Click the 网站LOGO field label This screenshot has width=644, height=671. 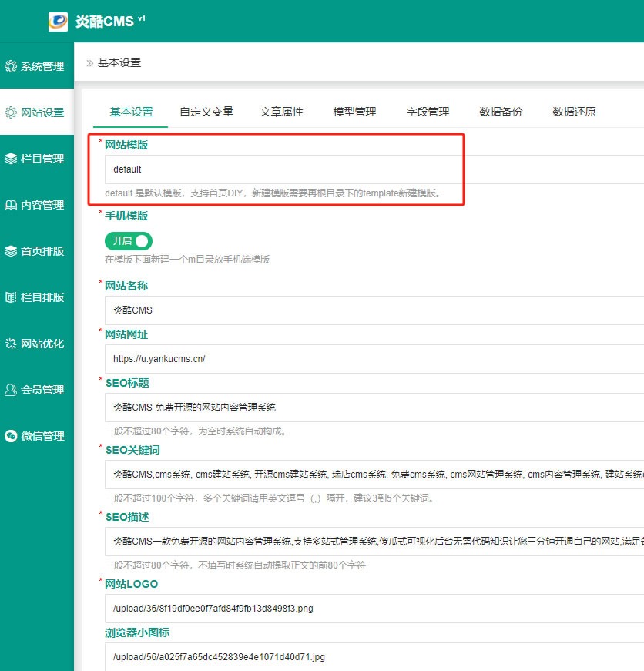coord(132,584)
